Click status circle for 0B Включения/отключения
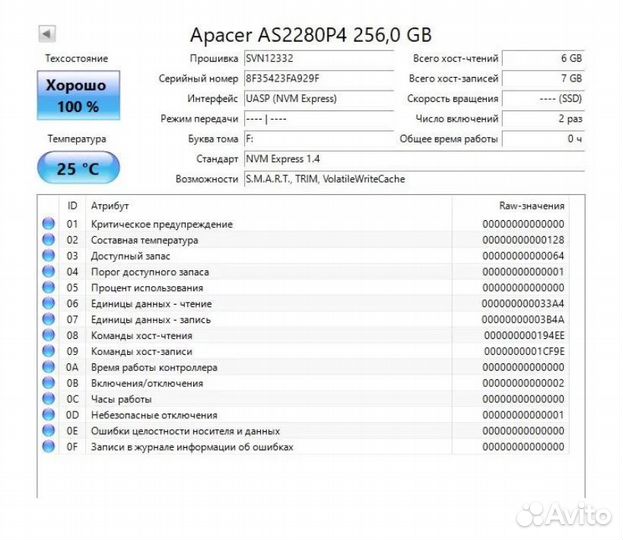623x540 pixels. point(48,383)
